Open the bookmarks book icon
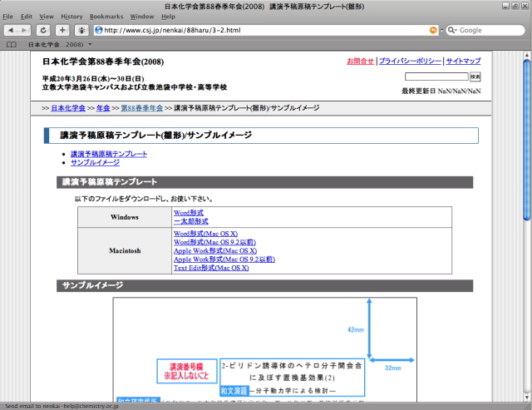The width and height of the screenshot is (532, 410). pos(11,44)
